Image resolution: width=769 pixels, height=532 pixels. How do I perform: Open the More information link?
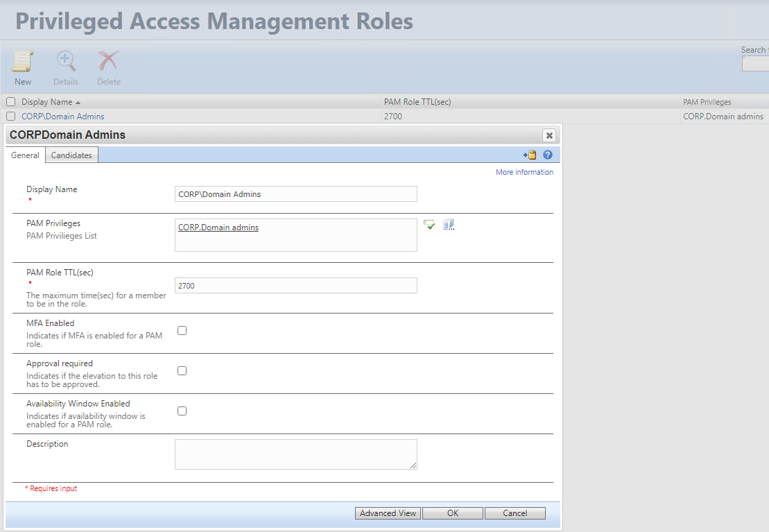pos(524,172)
